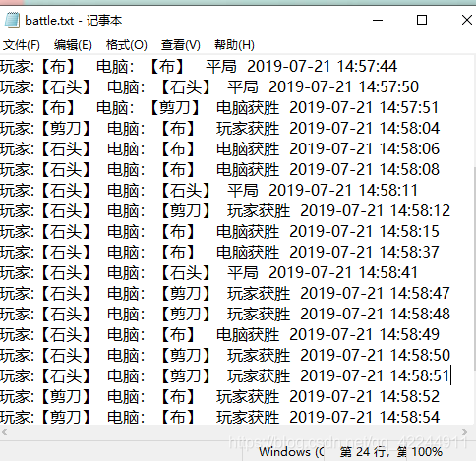Viewport: 476px width, 461px height.
Task: Click the line ending at 14:58:37
Action: [x=220, y=253]
